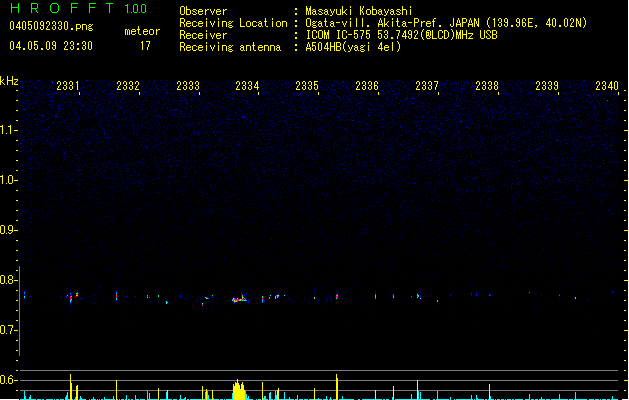The width and height of the screenshot is (629, 400).
Task: Click the Observer field label
Action: [203, 11]
